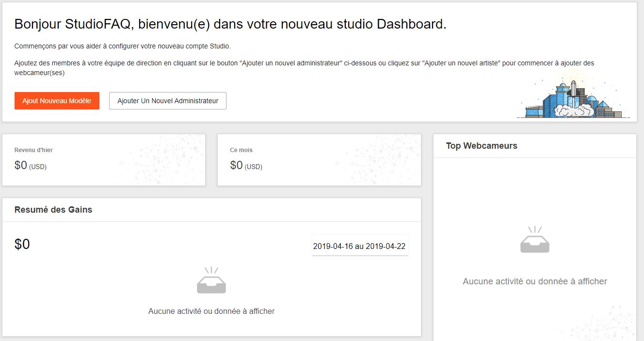Click the Bonjour StudioFAQ welcome heading
Viewport: 644px width, 341px height.
click(x=230, y=24)
